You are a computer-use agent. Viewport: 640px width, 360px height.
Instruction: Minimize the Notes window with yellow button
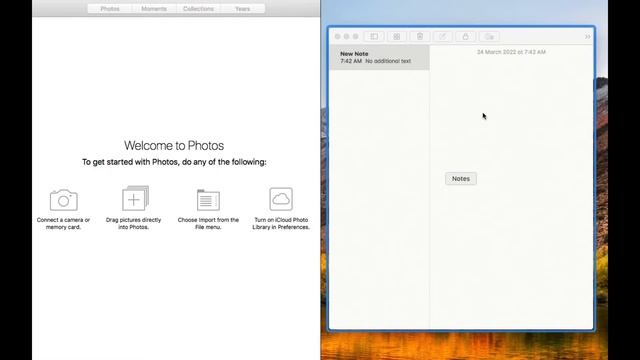[347, 37]
